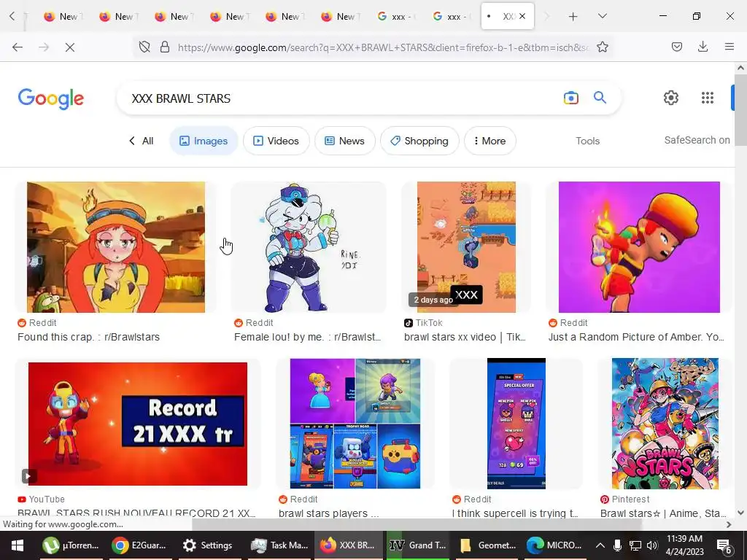Open tracking protection shield icon
Image resolution: width=747 pixels, height=560 pixels.
(144, 47)
